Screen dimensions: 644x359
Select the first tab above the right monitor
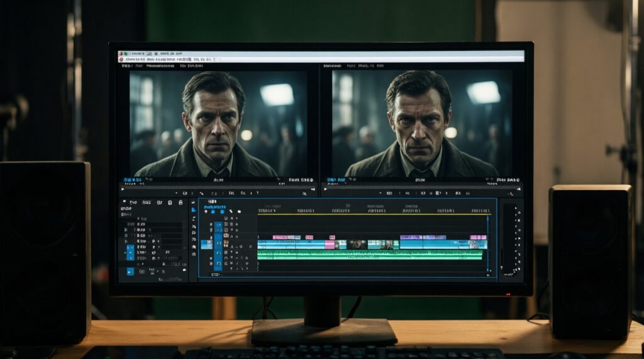[329, 65]
